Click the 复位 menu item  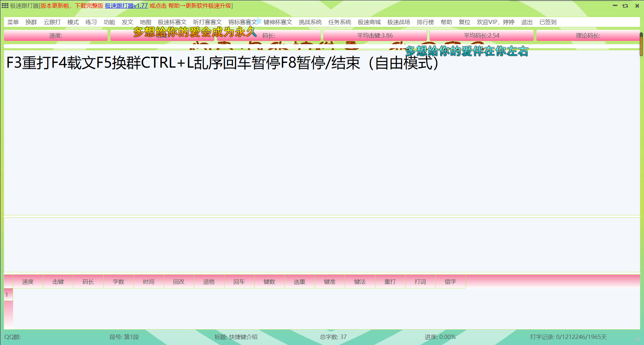click(x=465, y=22)
